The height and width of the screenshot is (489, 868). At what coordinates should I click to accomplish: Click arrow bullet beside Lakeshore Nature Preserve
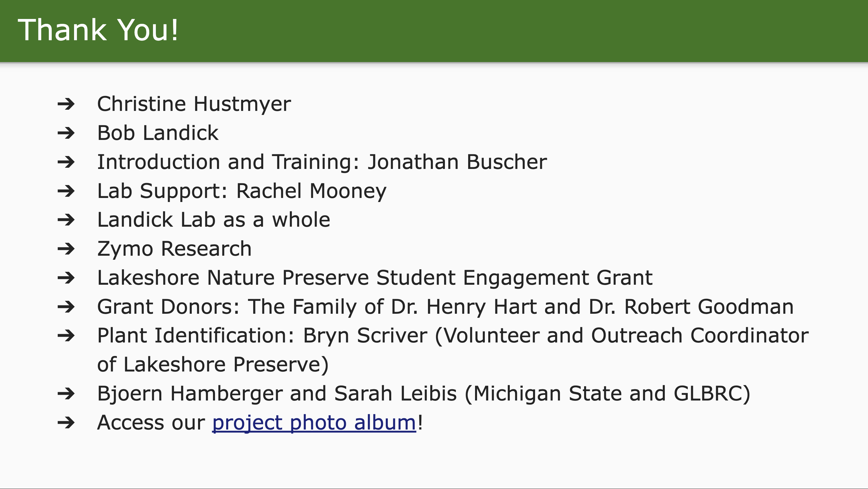(x=66, y=278)
